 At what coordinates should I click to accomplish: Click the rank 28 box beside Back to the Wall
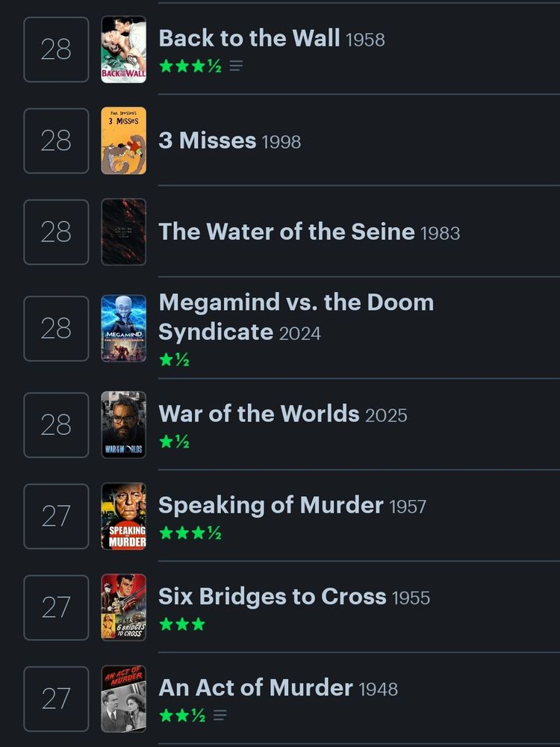(56, 50)
